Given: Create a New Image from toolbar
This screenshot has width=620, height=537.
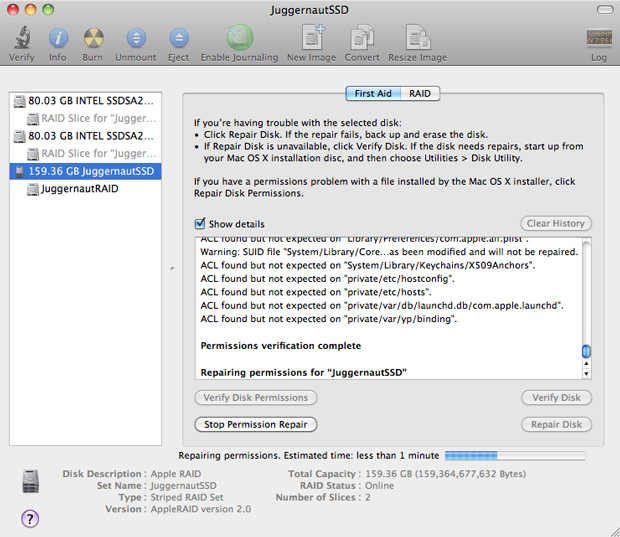Looking at the screenshot, I should pos(312,37).
